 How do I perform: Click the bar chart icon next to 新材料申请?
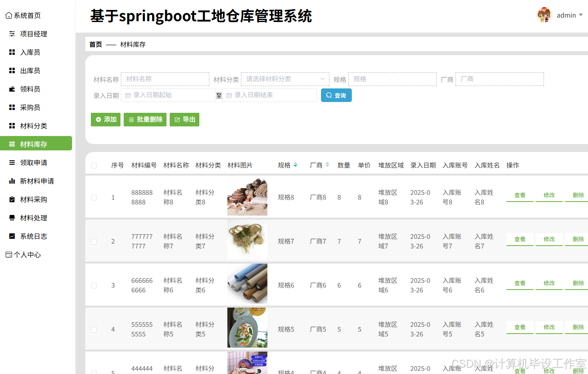pos(12,181)
